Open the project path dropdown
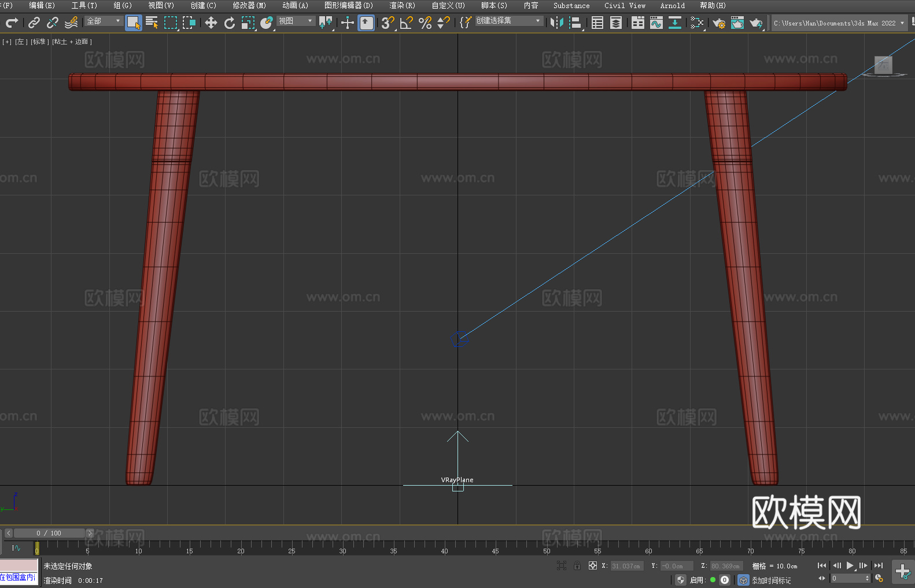915x588 pixels. click(x=839, y=23)
